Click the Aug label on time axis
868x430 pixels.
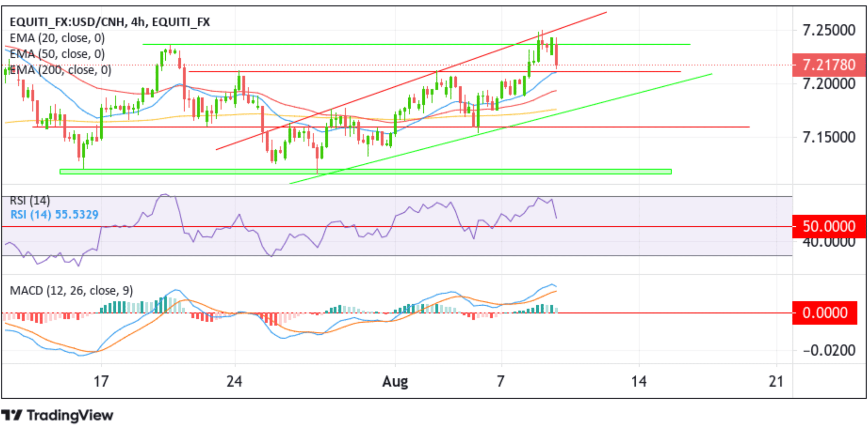[395, 382]
